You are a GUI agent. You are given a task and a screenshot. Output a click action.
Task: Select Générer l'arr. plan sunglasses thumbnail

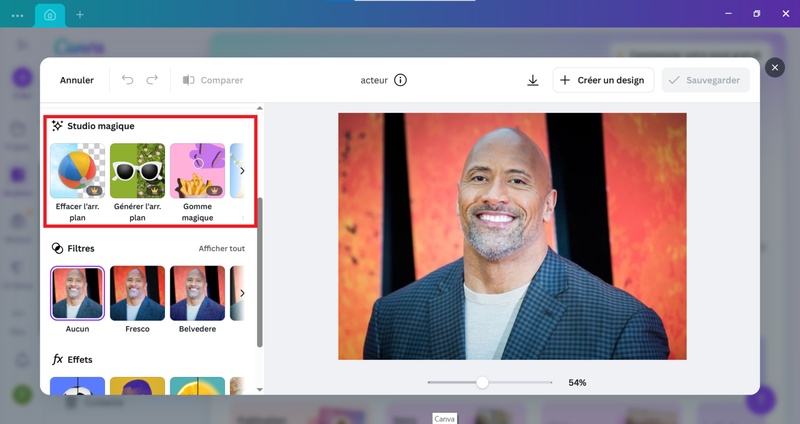[x=137, y=170]
